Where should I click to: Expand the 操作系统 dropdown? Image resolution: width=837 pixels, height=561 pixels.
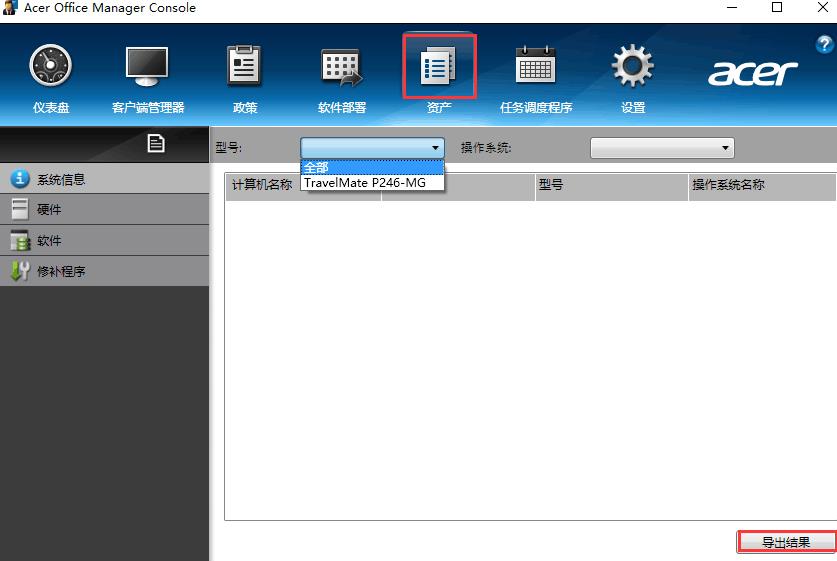[662, 148]
